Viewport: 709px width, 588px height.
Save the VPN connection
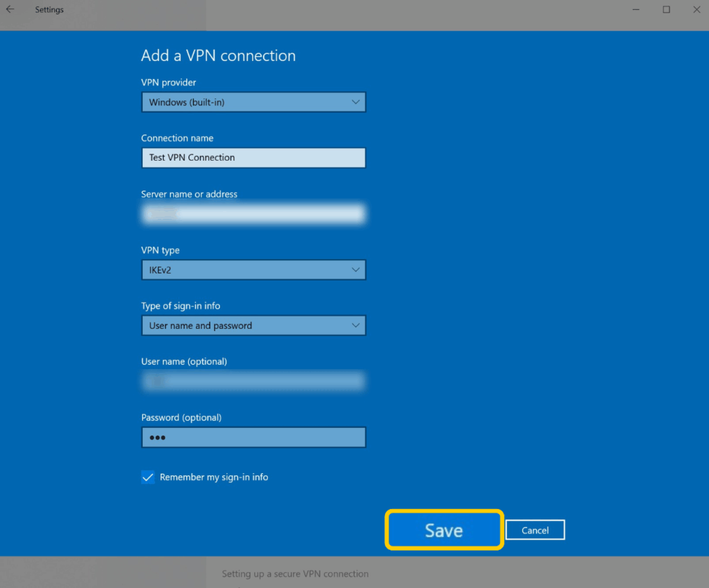(444, 531)
